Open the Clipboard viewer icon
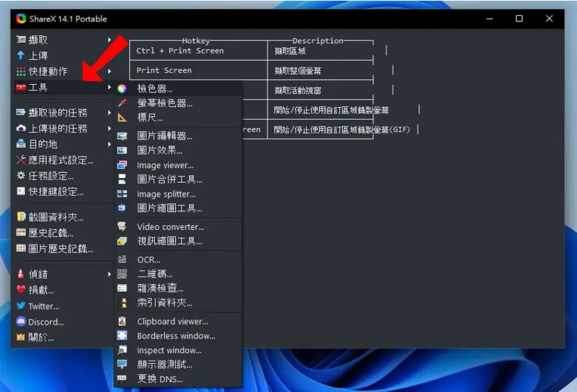The height and width of the screenshot is (392, 577). pyautogui.click(x=122, y=321)
